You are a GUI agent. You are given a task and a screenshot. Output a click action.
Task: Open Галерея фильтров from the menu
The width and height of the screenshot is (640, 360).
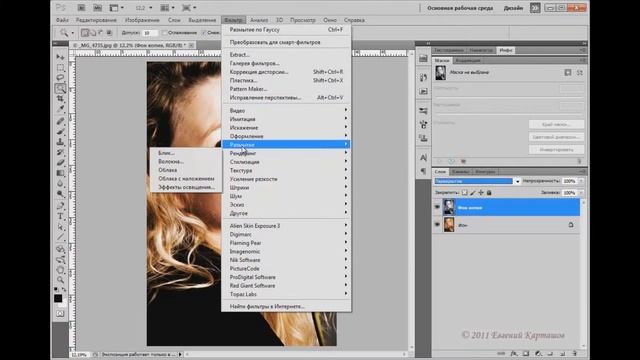coord(286,63)
